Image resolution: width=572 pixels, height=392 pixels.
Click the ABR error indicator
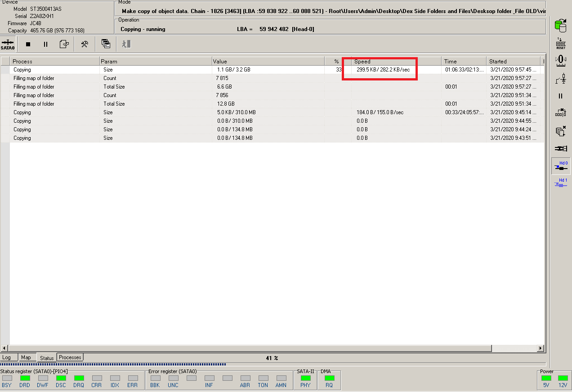tap(245, 378)
